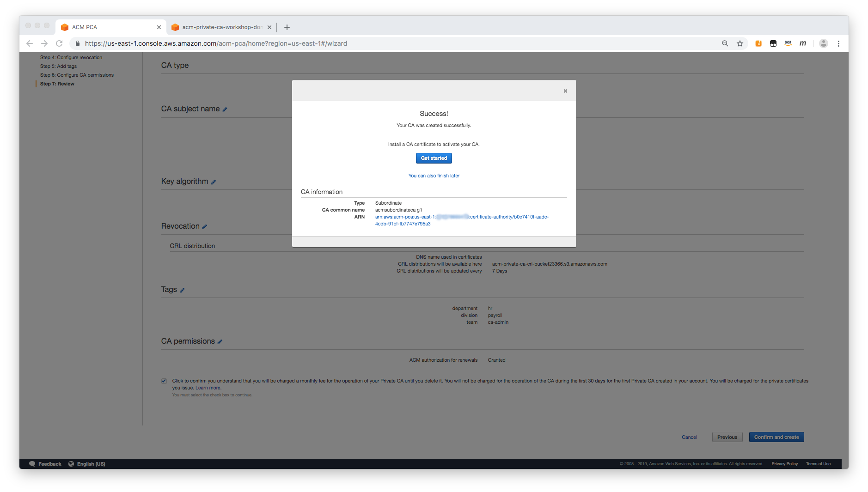Click Confirm and create
This screenshot has height=492, width=868.
coord(776,437)
